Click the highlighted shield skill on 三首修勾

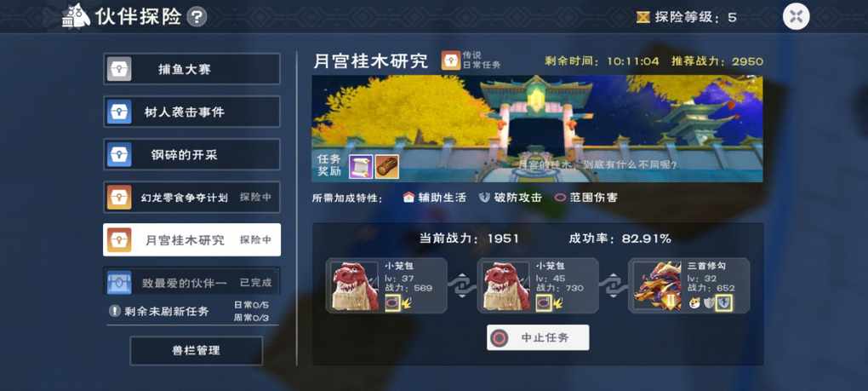[724, 303]
